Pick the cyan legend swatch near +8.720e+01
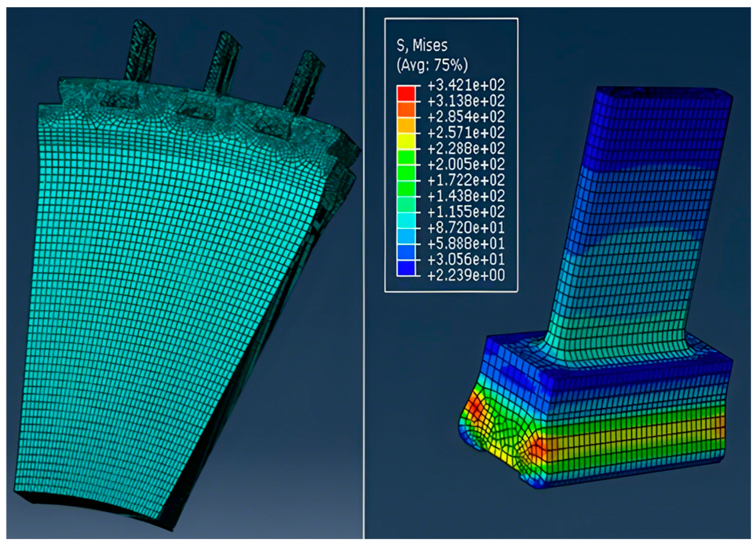 click(x=406, y=220)
